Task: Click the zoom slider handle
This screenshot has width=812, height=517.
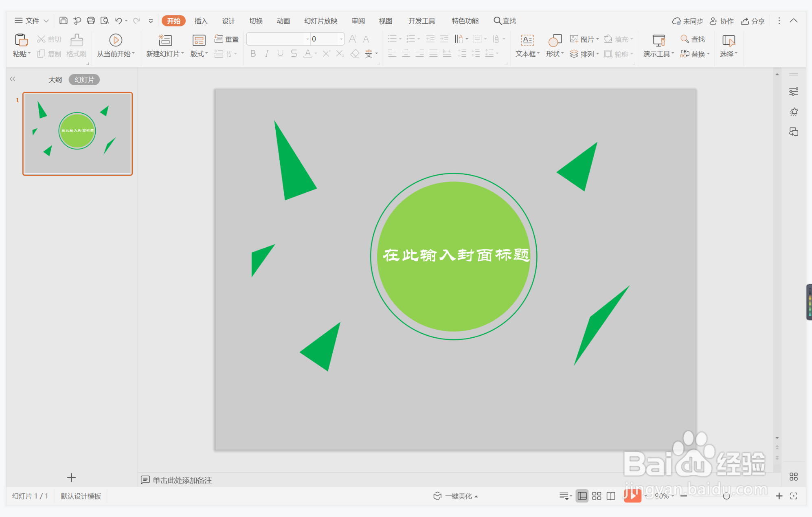Action: point(726,496)
